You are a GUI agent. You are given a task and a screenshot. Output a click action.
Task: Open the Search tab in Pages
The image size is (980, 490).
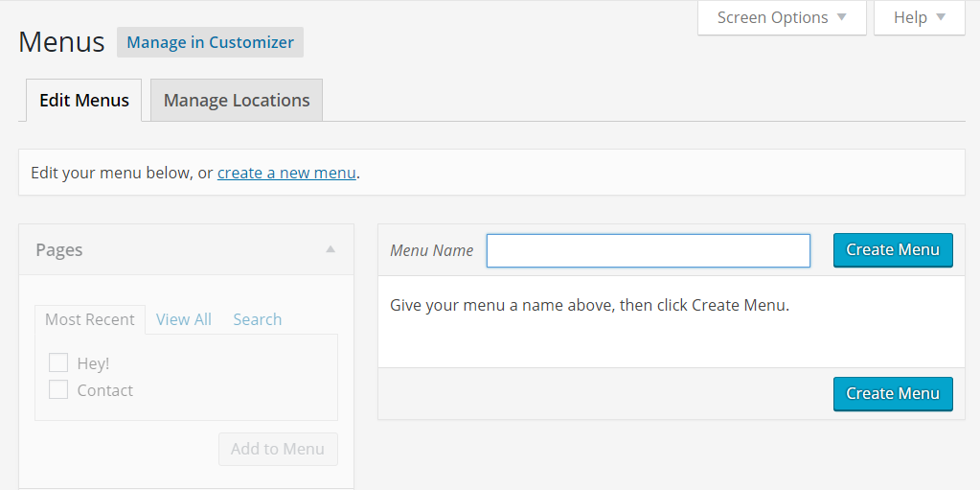click(x=258, y=319)
